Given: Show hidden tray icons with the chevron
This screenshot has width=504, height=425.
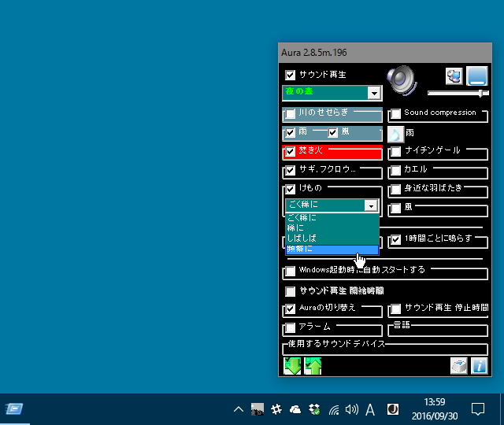Looking at the screenshot, I should tap(239, 409).
